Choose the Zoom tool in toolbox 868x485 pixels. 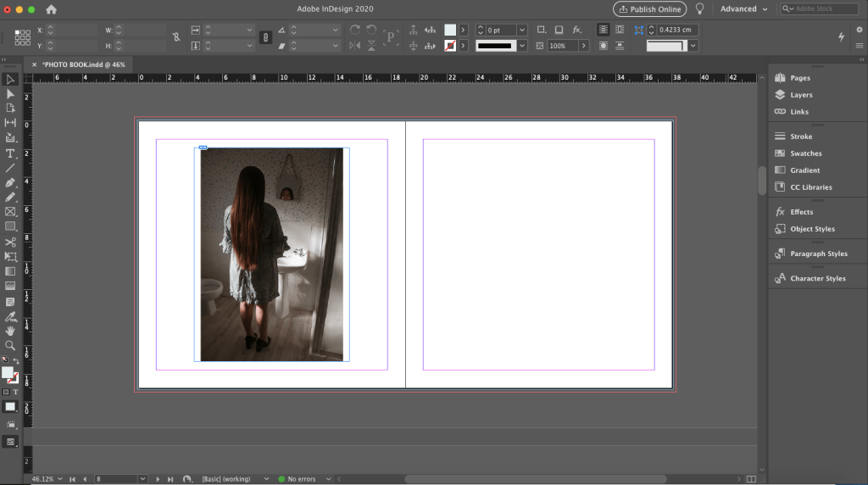(10, 345)
